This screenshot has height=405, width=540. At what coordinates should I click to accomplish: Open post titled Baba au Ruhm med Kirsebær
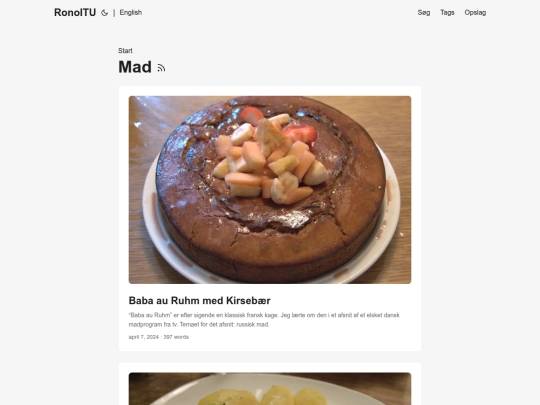coord(199,300)
